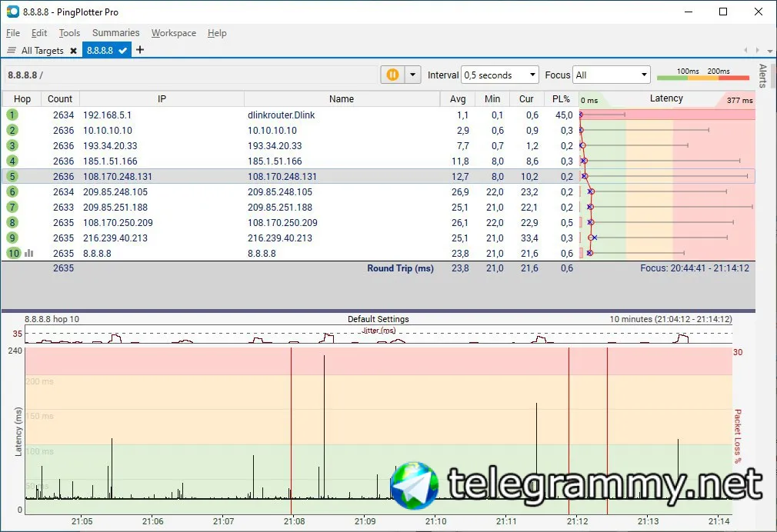The width and height of the screenshot is (777, 532).
Task: Open the Focus dropdown set to All
Action: pyautogui.click(x=611, y=75)
